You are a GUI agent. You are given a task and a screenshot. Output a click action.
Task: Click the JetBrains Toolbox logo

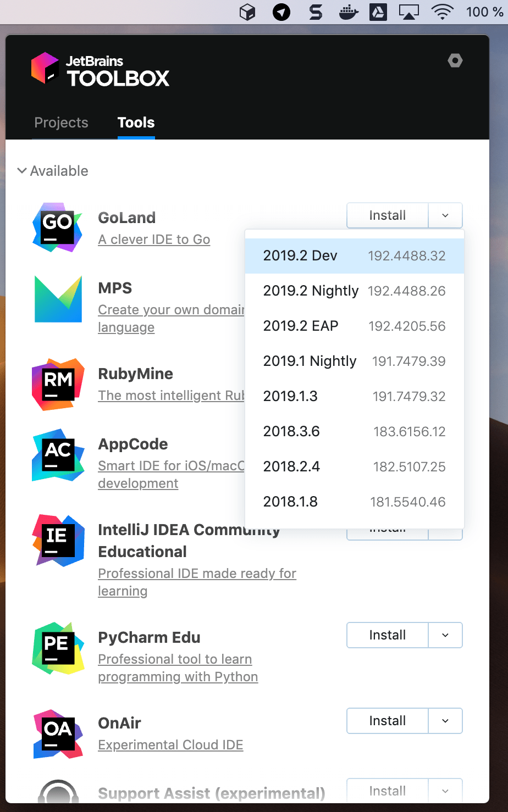coord(101,70)
